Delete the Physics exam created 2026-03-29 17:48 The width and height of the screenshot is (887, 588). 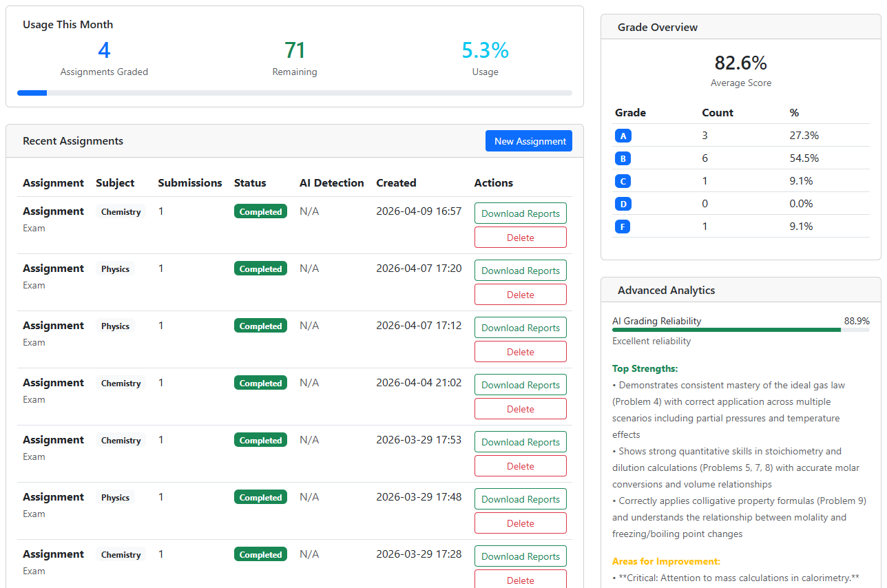(520, 523)
